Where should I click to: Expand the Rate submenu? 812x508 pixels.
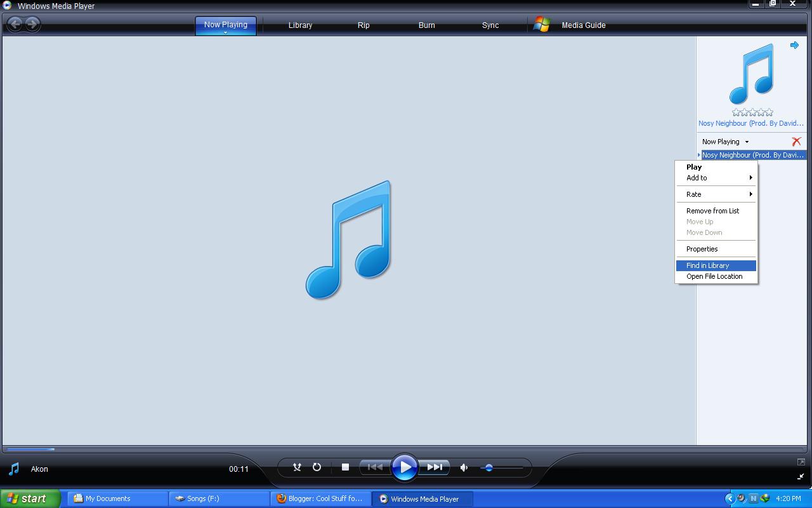[x=716, y=194]
